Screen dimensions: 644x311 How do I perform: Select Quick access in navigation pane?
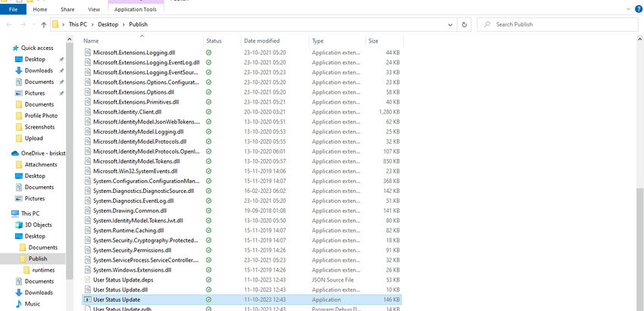click(x=37, y=48)
